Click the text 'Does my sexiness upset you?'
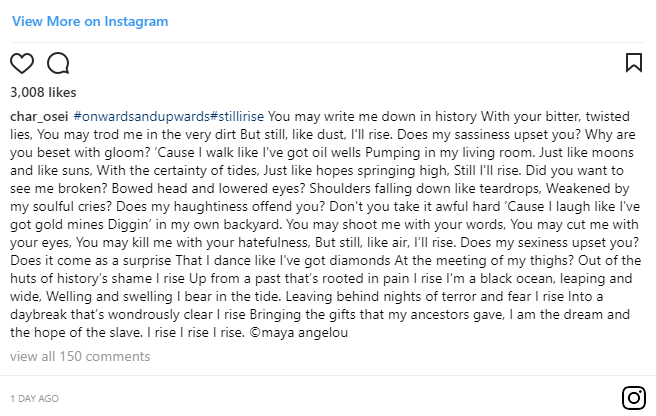657x416 pixels. [550, 243]
